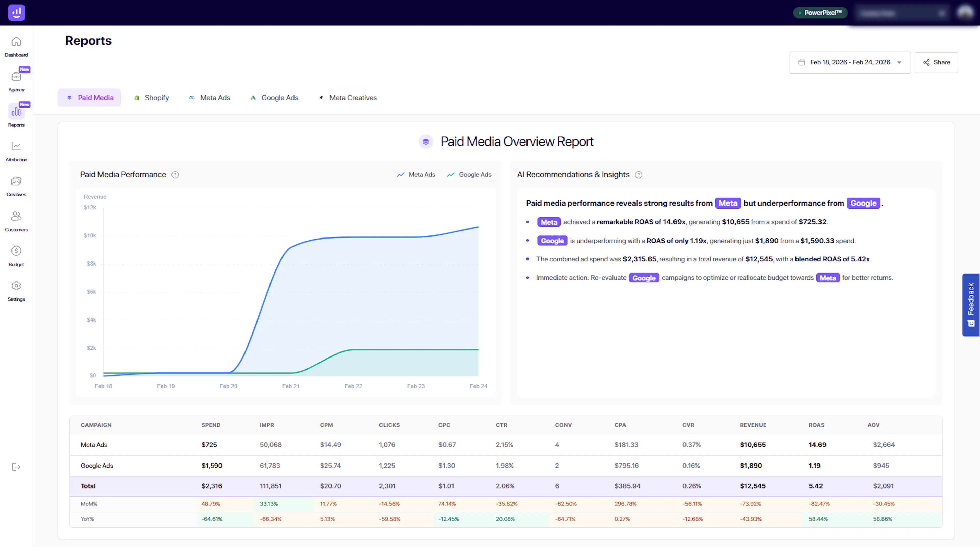The image size is (980, 547).
Task: Go to the Attribution sidebar icon
Action: pyautogui.click(x=16, y=147)
